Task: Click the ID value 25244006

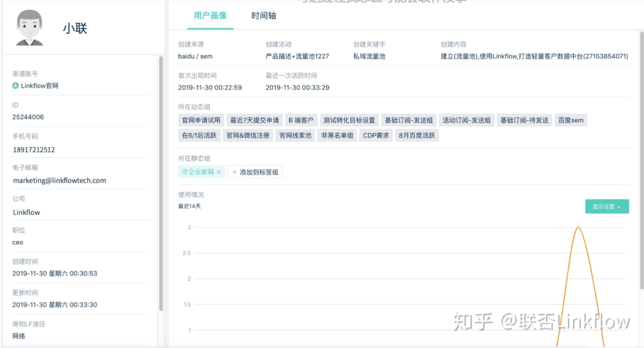Action: (28, 117)
